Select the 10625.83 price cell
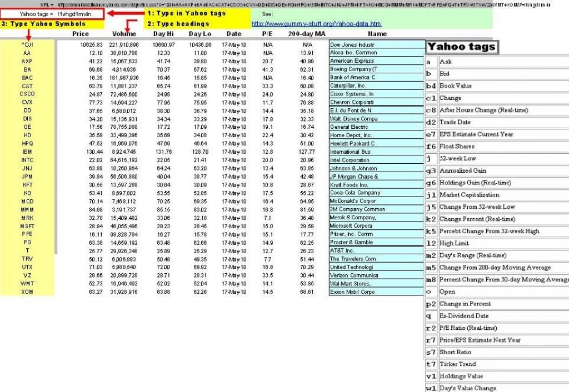Viewport: 569px width, 392px height. (x=92, y=44)
